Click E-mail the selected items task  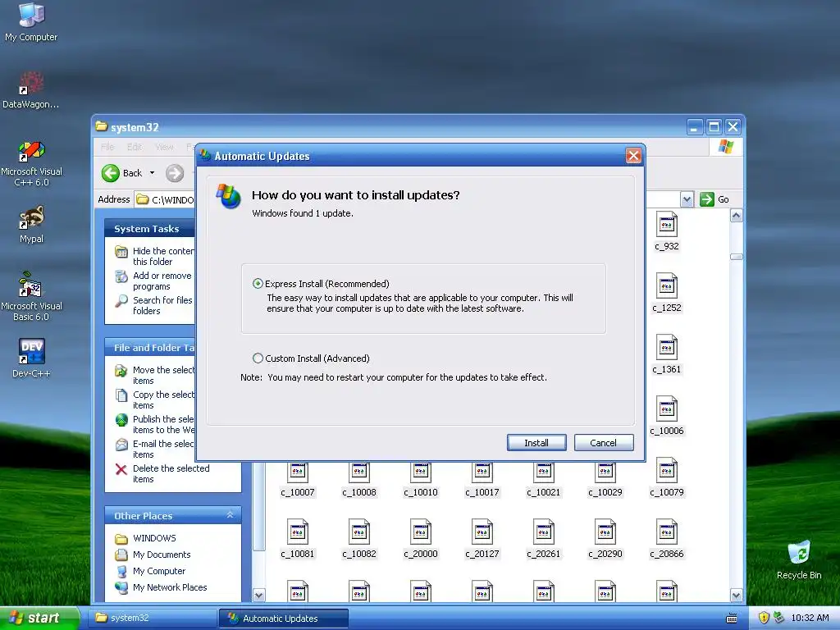(154, 449)
